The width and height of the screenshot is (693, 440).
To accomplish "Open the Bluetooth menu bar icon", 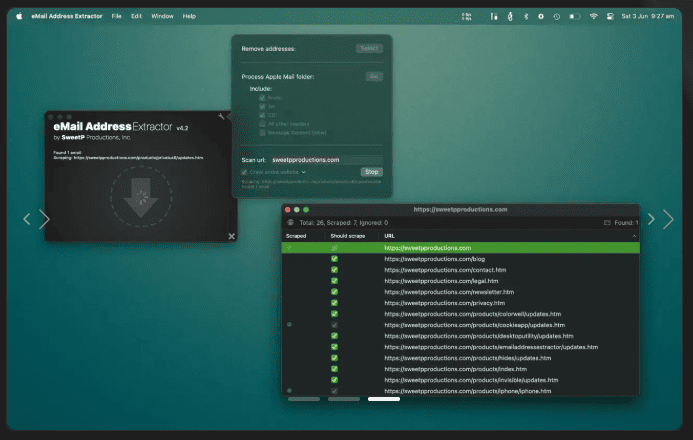I will [526, 16].
